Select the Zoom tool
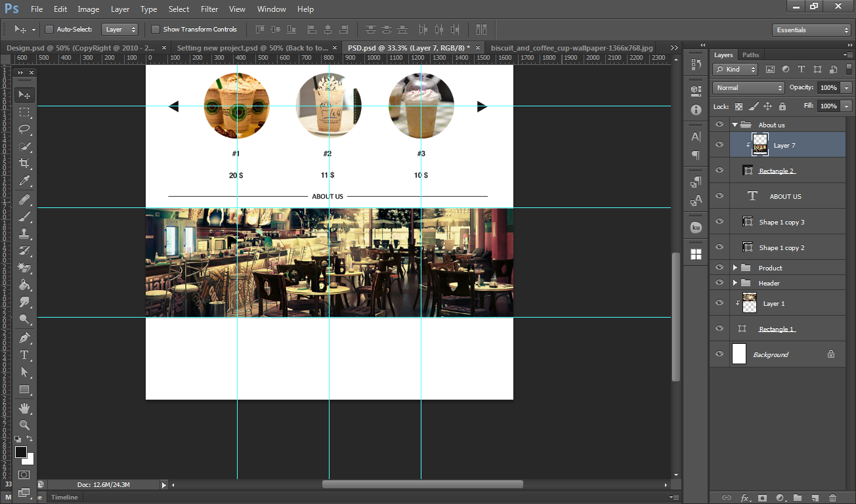Image resolution: width=856 pixels, height=504 pixels. click(24, 425)
